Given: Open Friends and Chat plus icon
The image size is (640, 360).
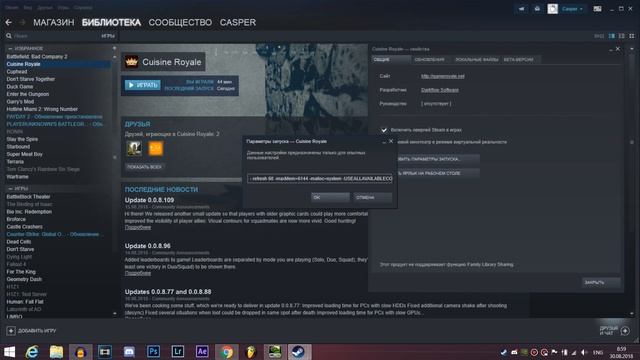Looking at the screenshot, I should point(625,331).
